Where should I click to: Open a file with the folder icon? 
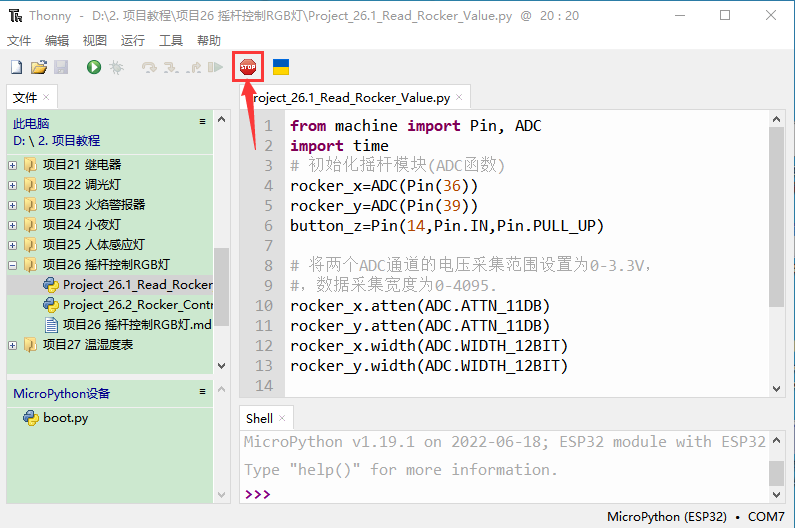39,67
